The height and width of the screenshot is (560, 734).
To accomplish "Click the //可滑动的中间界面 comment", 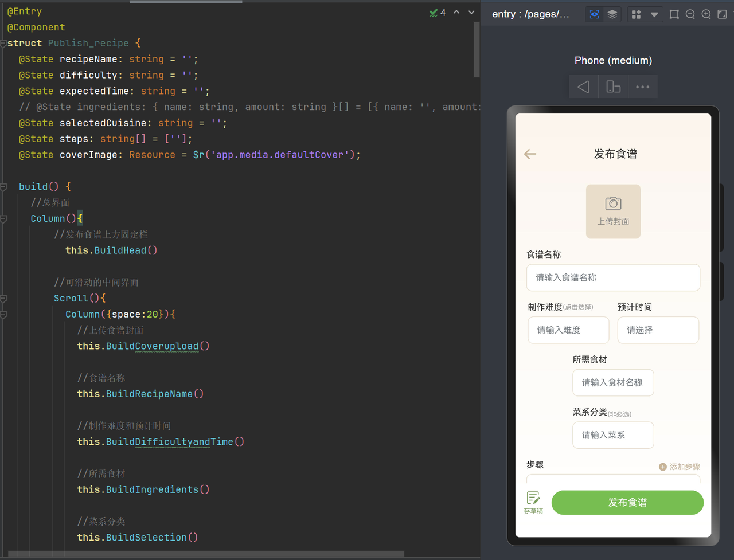I will coord(96,283).
